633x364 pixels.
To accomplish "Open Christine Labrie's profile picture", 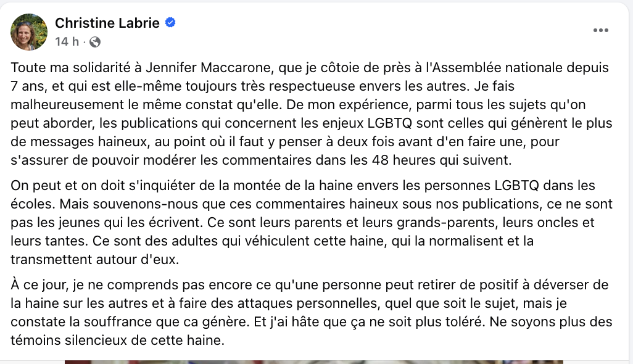I will point(28,32).
